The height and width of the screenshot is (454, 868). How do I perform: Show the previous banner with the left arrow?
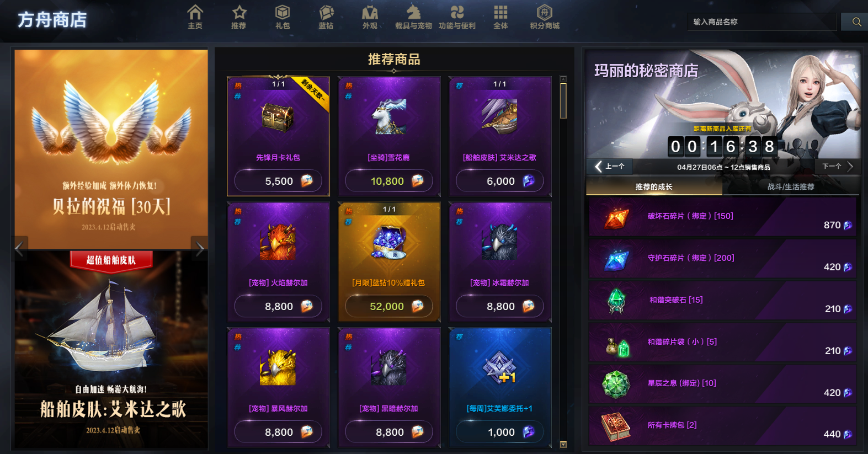pyautogui.click(x=20, y=249)
